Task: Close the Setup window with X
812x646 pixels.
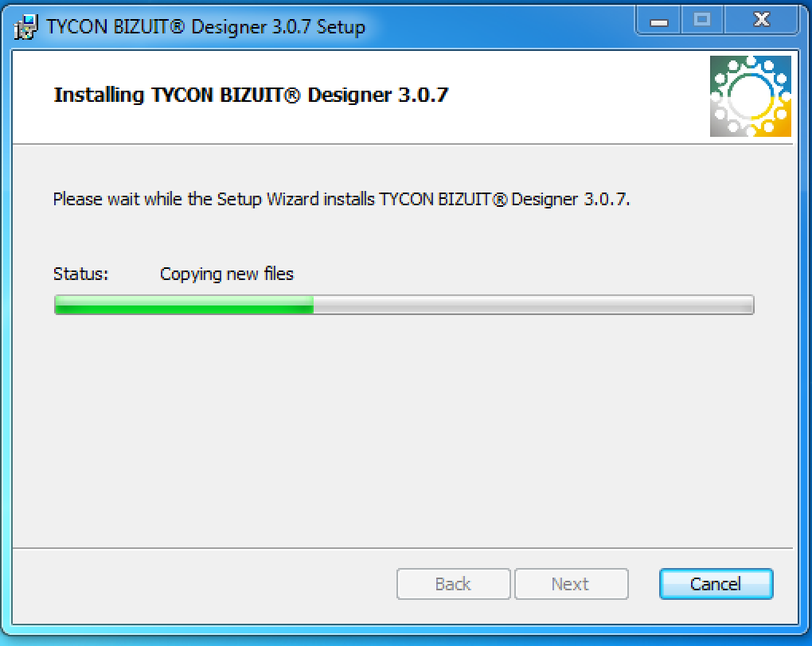Action: coord(761,21)
